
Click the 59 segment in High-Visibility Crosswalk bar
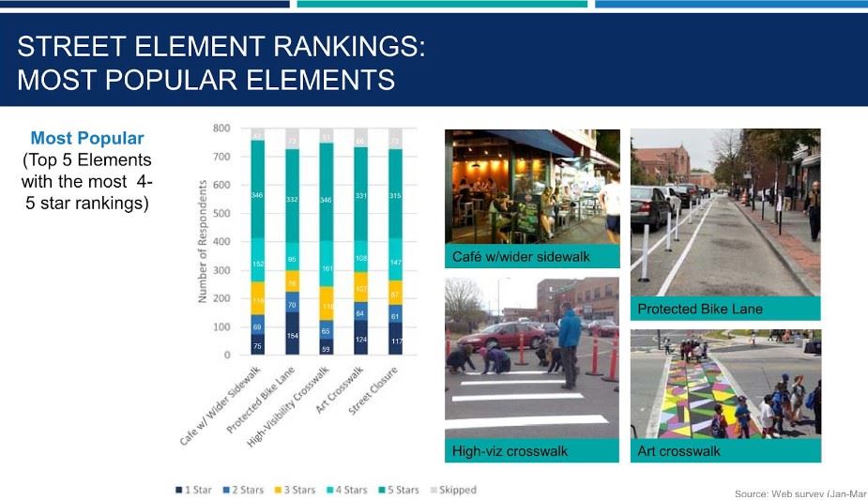(x=326, y=346)
